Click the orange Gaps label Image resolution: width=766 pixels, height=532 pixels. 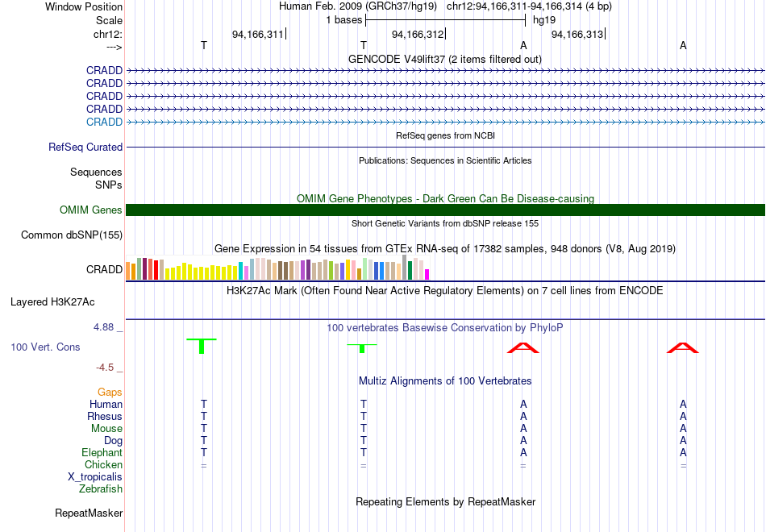[x=110, y=393]
